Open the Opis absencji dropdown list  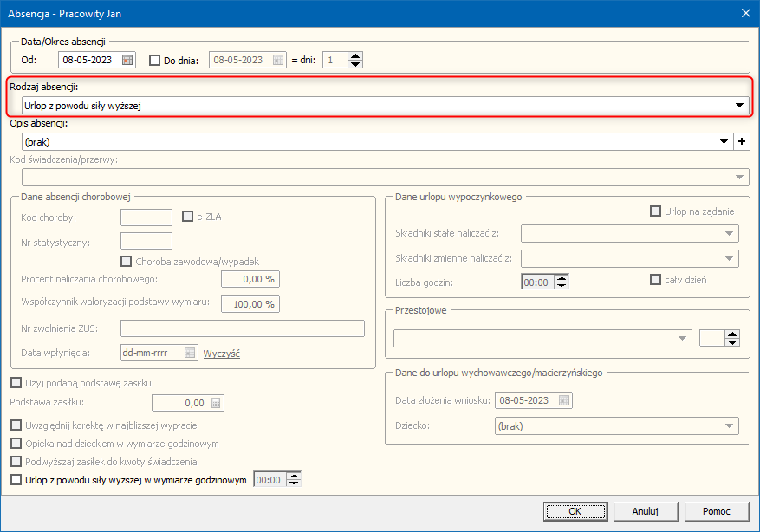724,141
